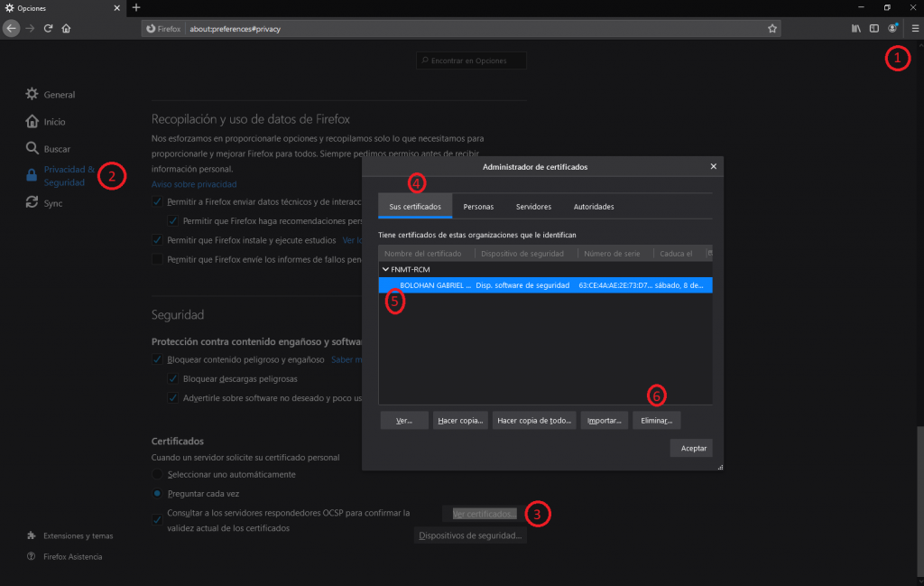
Task: Toggle Bloquear descargas peligrosas checkbox
Action: coord(172,378)
